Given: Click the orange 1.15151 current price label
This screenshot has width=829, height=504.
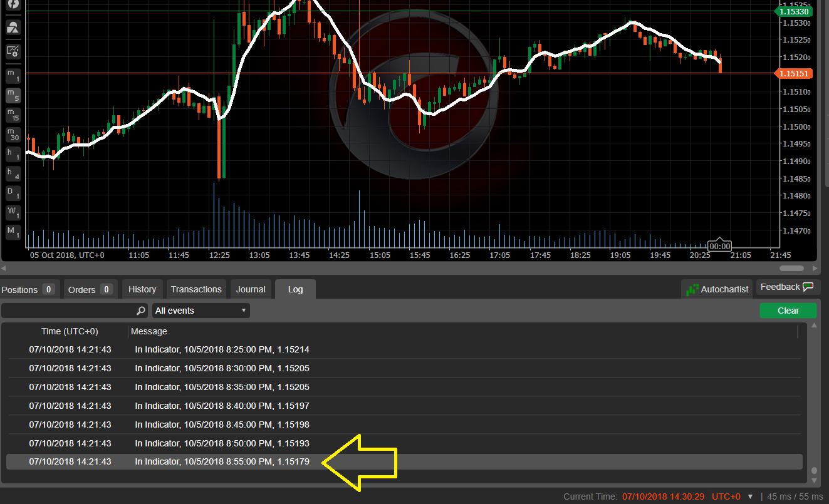Looking at the screenshot, I should (x=794, y=74).
